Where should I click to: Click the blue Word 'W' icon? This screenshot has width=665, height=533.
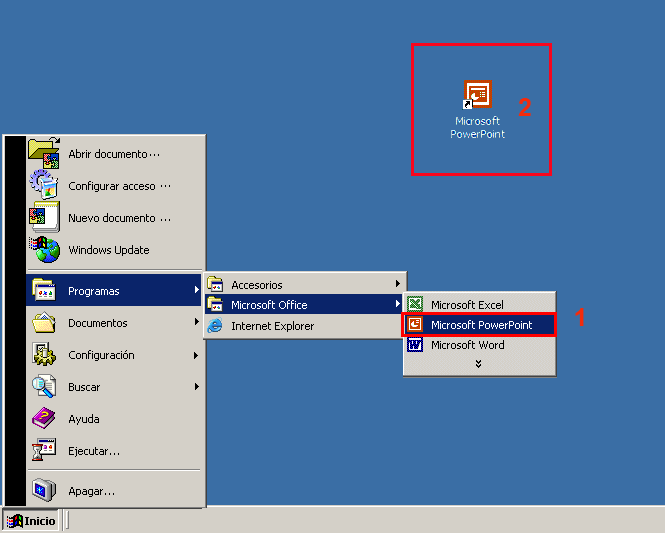415,345
